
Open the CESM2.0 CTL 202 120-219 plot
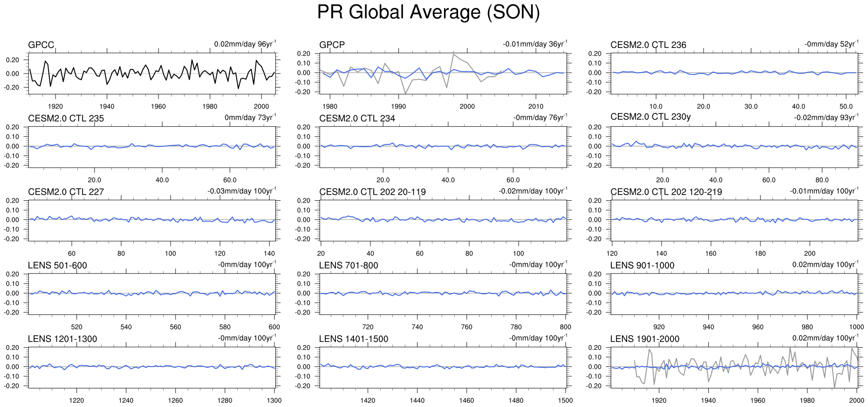[734, 220]
